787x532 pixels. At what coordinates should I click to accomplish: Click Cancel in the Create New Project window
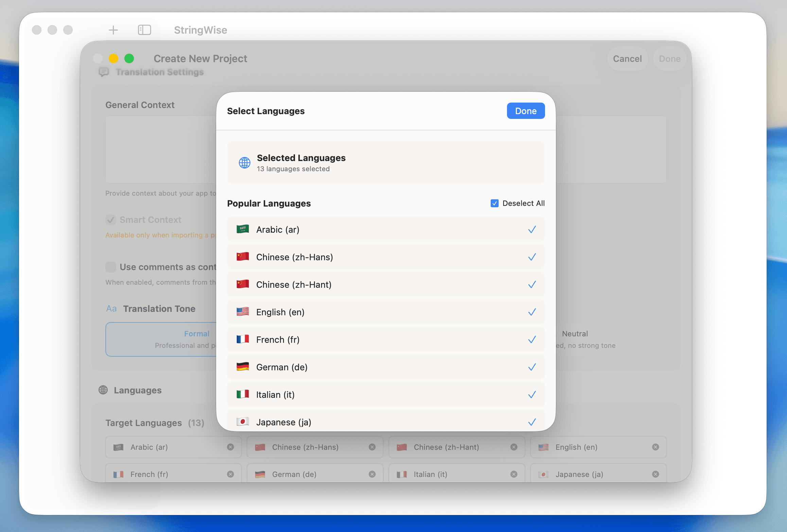point(627,58)
